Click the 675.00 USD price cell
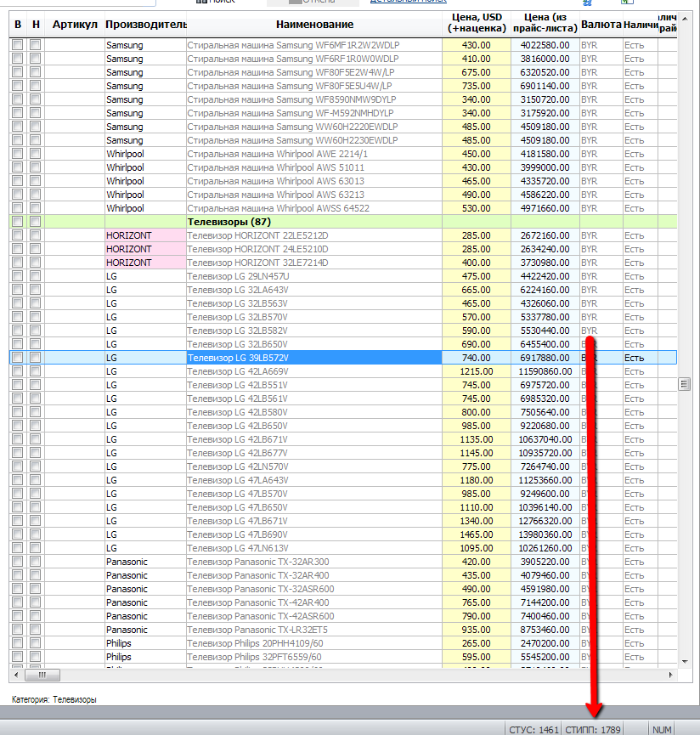Viewport: 700px width, 735px height. [x=477, y=72]
